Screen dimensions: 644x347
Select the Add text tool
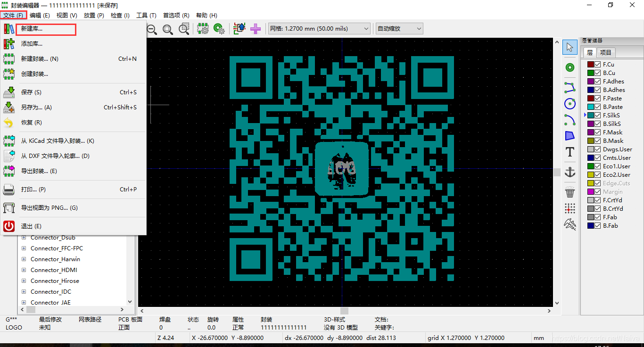(x=570, y=152)
